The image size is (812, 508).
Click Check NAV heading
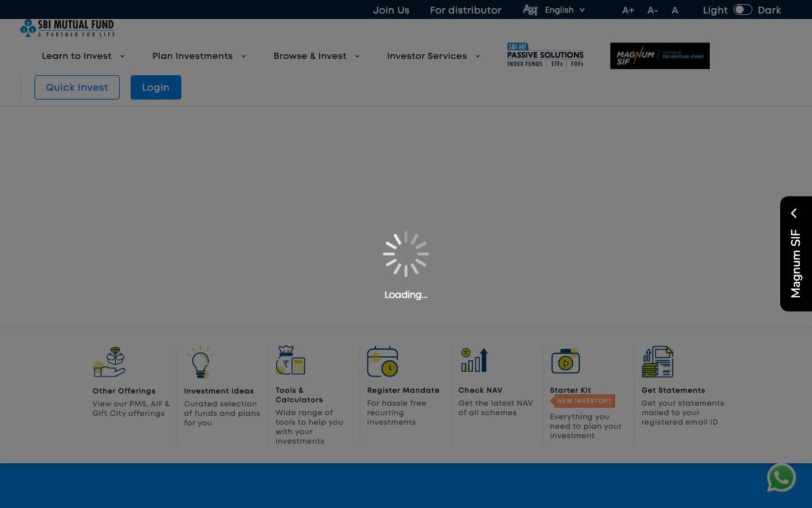(x=480, y=390)
